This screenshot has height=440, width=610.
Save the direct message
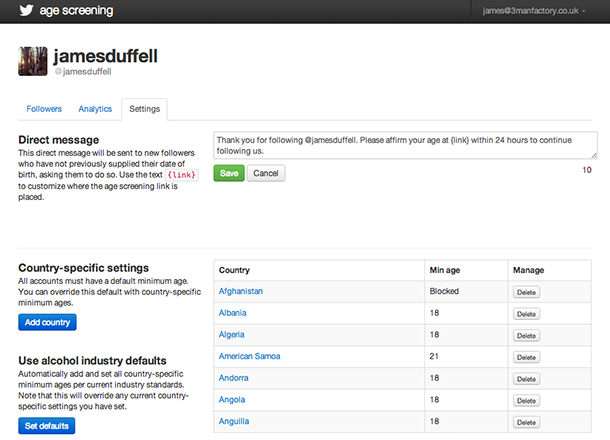[228, 173]
